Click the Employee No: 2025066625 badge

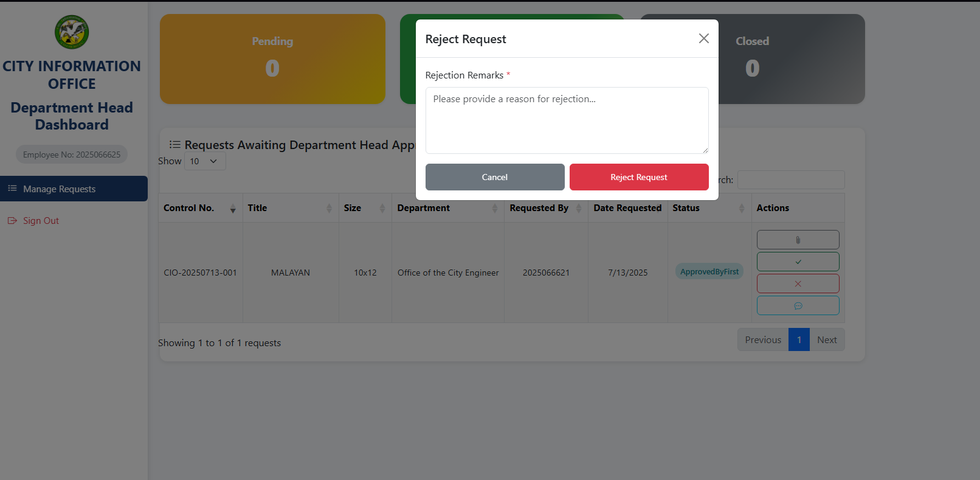[72, 155]
